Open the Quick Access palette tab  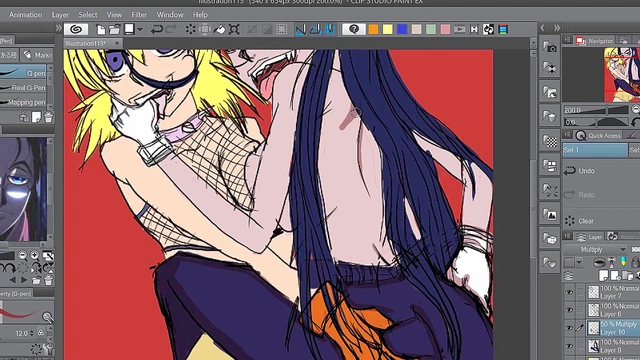[x=599, y=135]
